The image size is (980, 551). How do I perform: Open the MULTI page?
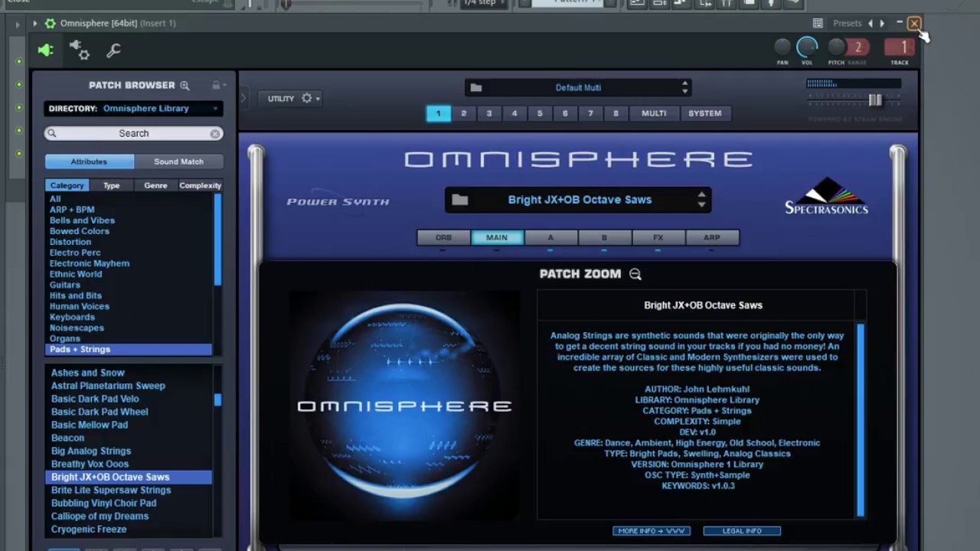[x=654, y=113]
